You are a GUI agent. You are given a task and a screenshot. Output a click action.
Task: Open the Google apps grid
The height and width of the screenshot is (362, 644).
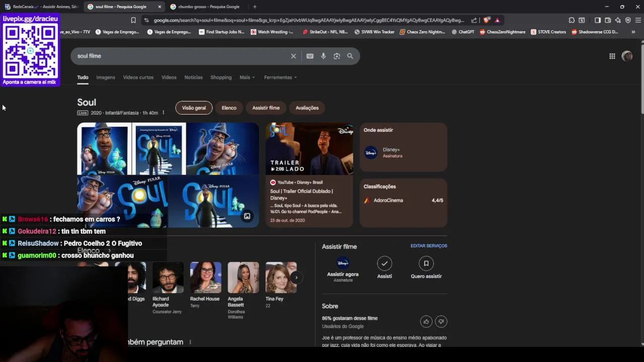pos(612,56)
